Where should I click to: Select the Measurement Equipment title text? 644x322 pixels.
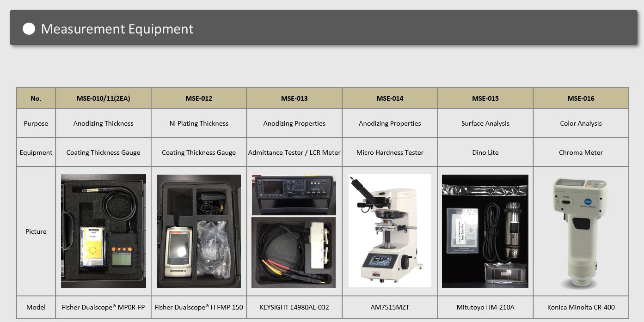(x=117, y=29)
